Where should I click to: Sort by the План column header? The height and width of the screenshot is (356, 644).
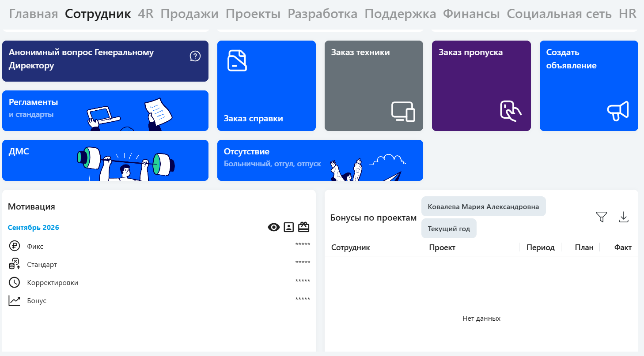[584, 247]
